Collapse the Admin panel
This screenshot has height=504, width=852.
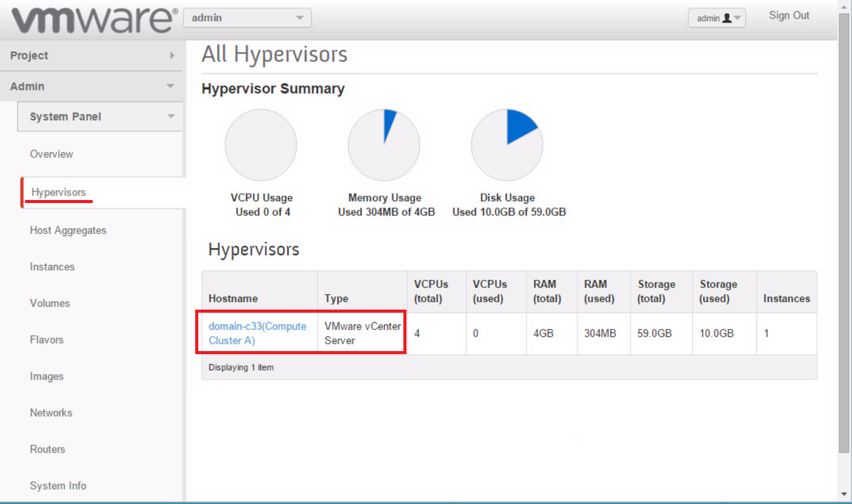pyautogui.click(x=92, y=87)
